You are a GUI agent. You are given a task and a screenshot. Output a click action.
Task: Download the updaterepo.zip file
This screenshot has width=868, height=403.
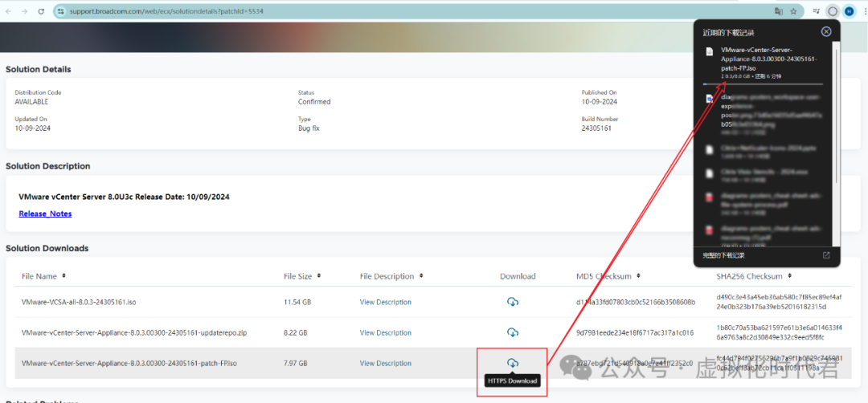point(513,332)
